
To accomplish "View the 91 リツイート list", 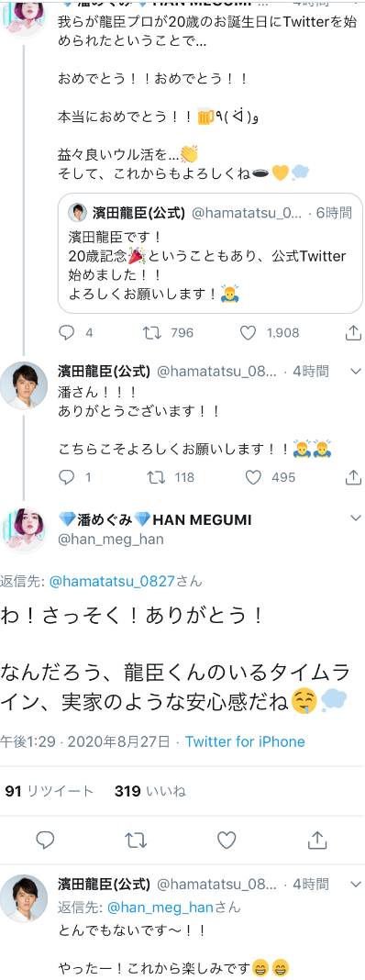I will [x=49, y=791].
